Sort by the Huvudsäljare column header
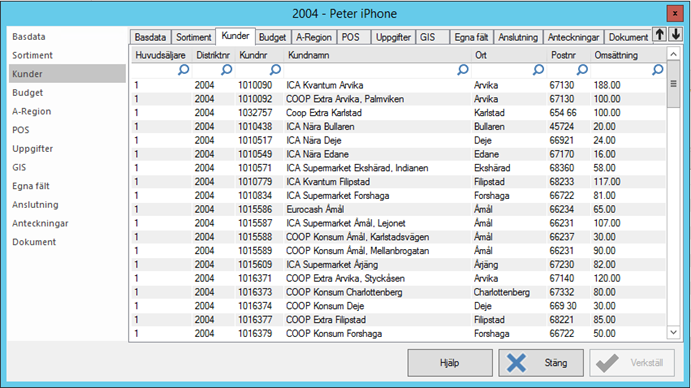This screenshot has height=388, width=691. tap(161, 55)
